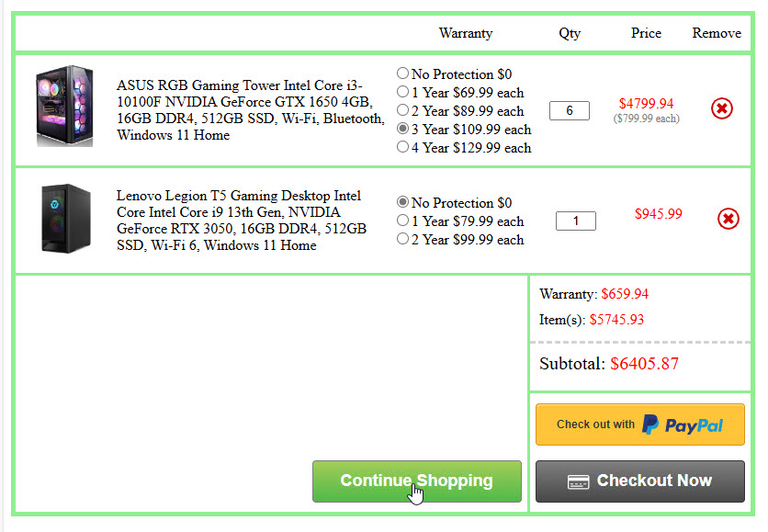Viewport: 768px width, 532px height.
Task: Choose 1 Year $69.99 warranty for ASUS
Action: (x=402, y=92)
